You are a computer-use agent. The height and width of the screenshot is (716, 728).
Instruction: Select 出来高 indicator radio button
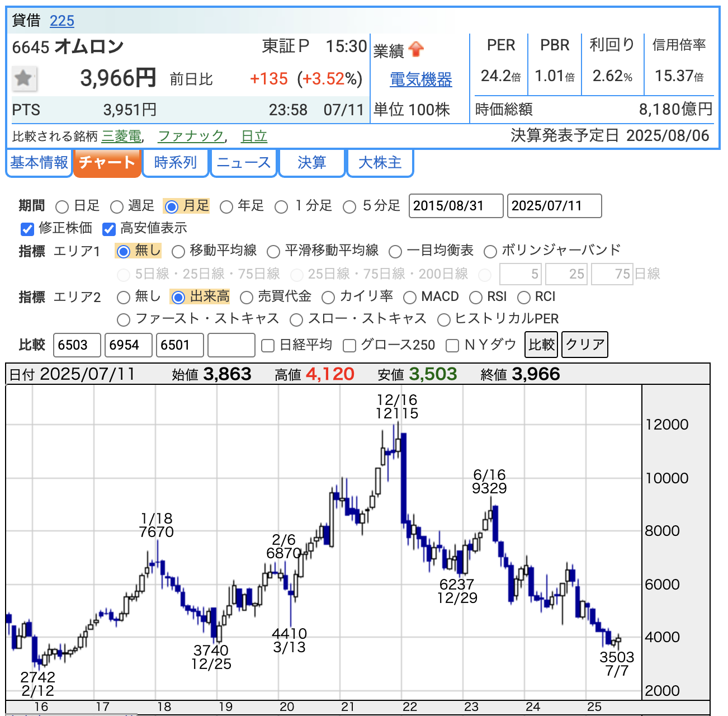tap(178, 297)
